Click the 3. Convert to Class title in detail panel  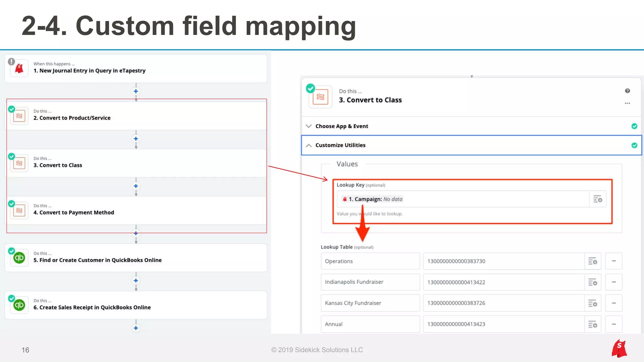pyautogui.click(x=370, y=100)
